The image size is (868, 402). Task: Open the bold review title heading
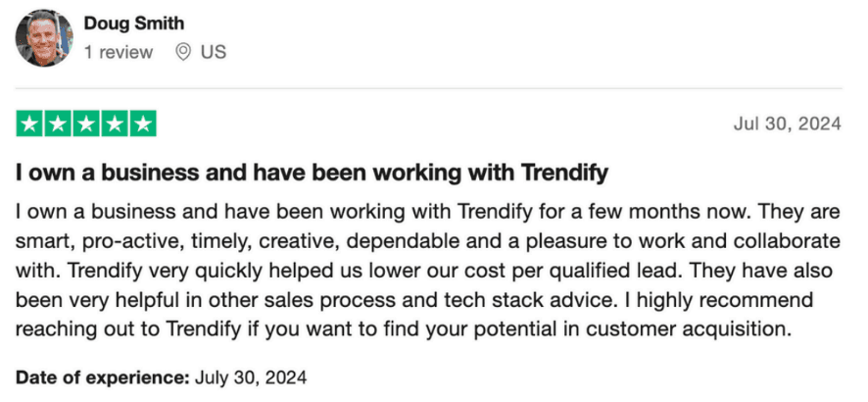pyautogui.click(x=313, y=174)
